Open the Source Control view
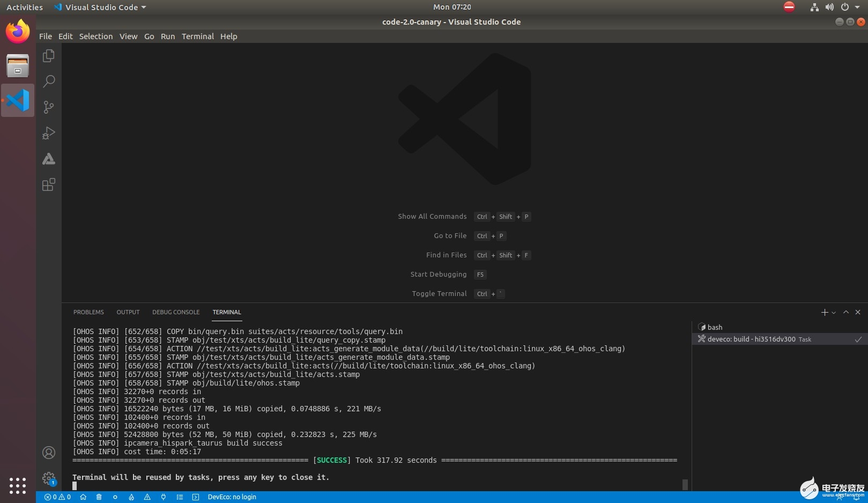Image resolution: width=868 pixels, height=503 pixels. click(x=49, y=107)
